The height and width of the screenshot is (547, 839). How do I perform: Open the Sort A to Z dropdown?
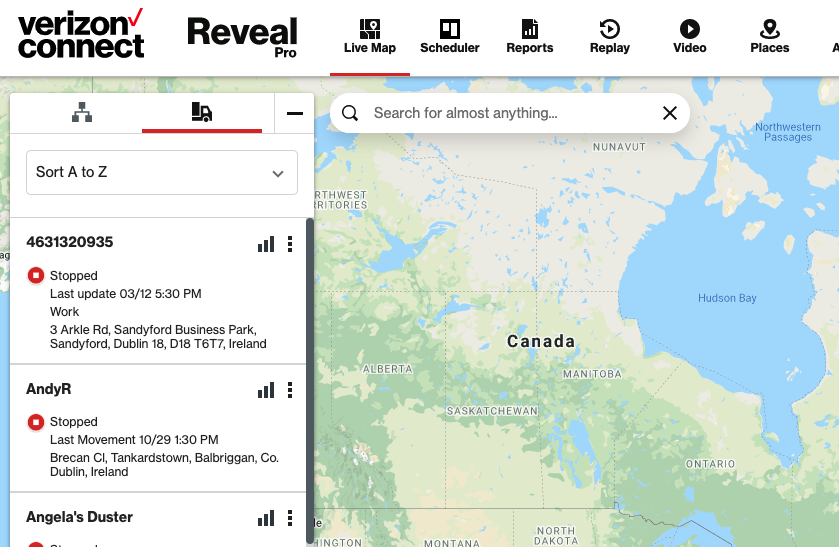click(162, 172)
